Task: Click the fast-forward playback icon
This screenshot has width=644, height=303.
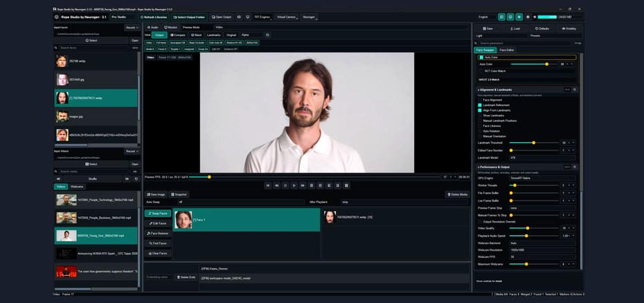Action: (303, 186)
